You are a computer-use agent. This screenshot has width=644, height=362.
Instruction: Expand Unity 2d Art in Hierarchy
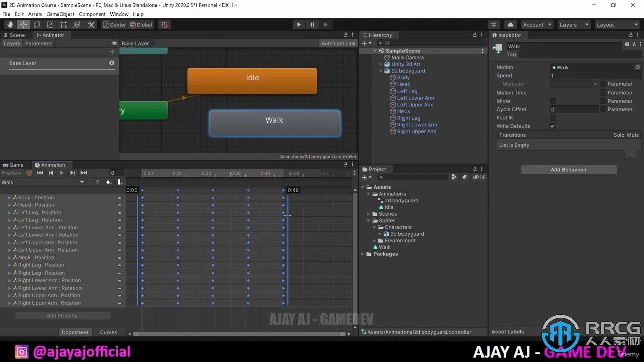coord(381,64)
